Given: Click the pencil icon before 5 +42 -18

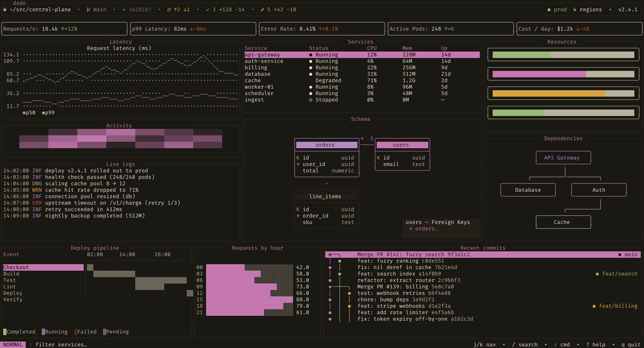Looking at the screenshot, I should (x=262, y=10).
